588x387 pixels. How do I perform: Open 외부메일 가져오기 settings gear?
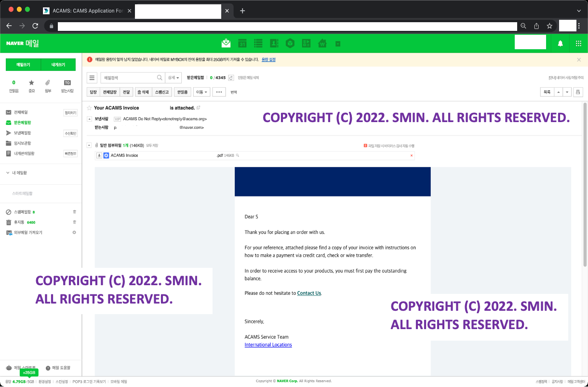[74, 233]
